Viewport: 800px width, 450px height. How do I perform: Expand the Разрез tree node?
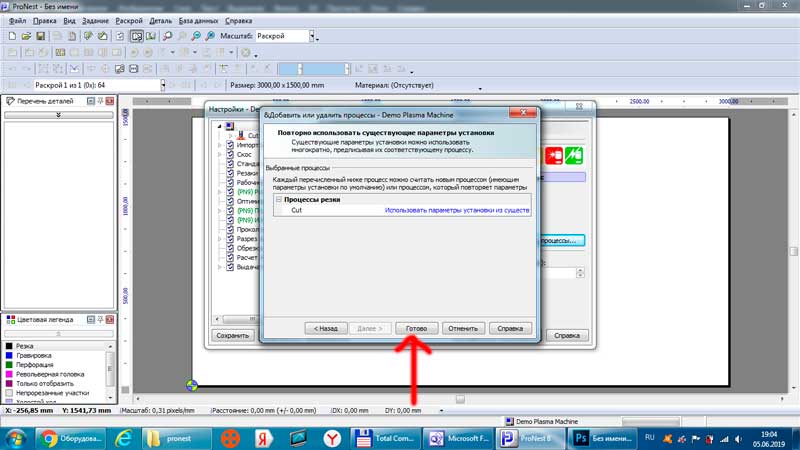coord(220,239)
